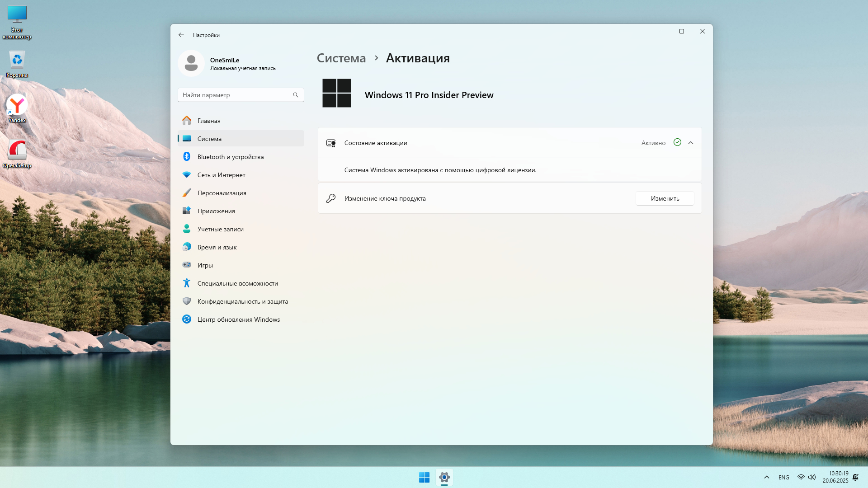
Task: Click the back arrow in Settings header
Action: click(x=181, y=35)
